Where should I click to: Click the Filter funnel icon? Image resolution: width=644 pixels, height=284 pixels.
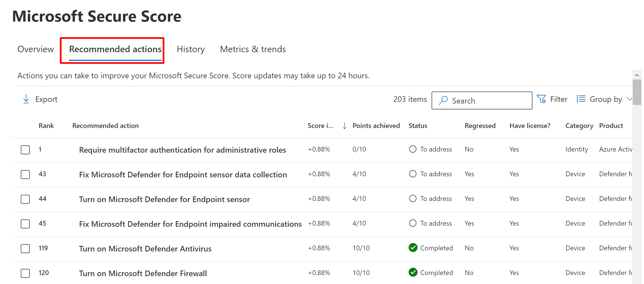(541, 99)
